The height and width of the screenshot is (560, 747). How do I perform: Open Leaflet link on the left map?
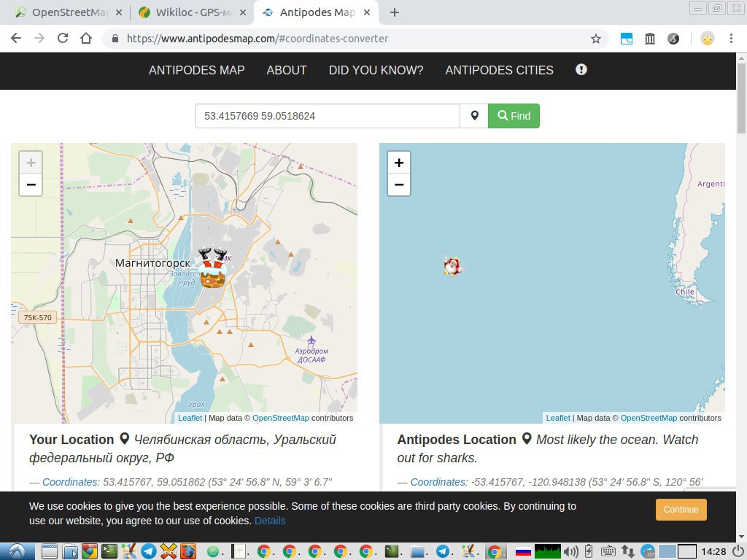tap(190, 418)
